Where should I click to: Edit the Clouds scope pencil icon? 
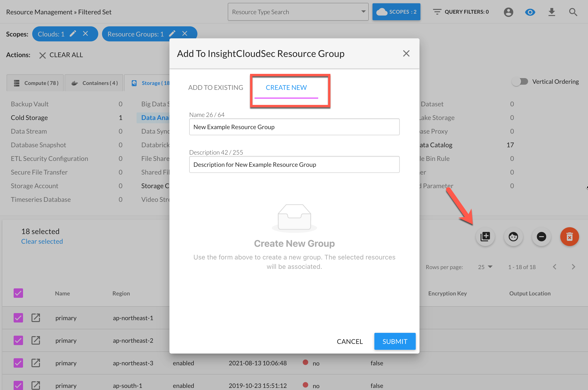(73, 34)
